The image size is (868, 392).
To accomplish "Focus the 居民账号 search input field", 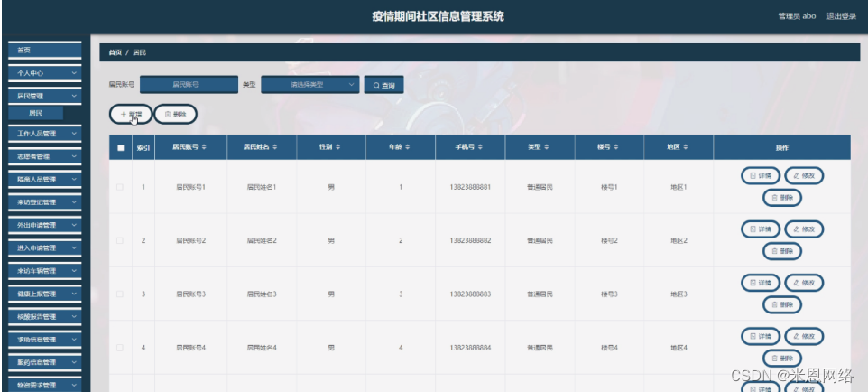I will point(189,85).
